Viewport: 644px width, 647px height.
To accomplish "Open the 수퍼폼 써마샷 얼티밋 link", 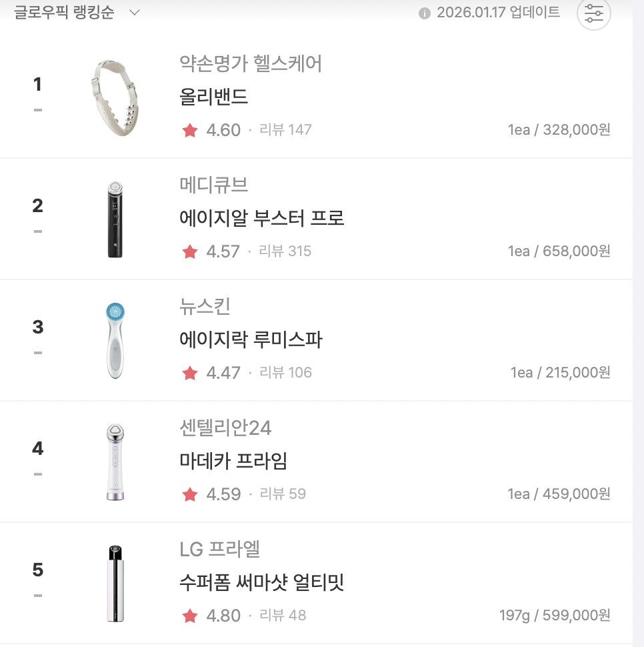I will [262, 582].
